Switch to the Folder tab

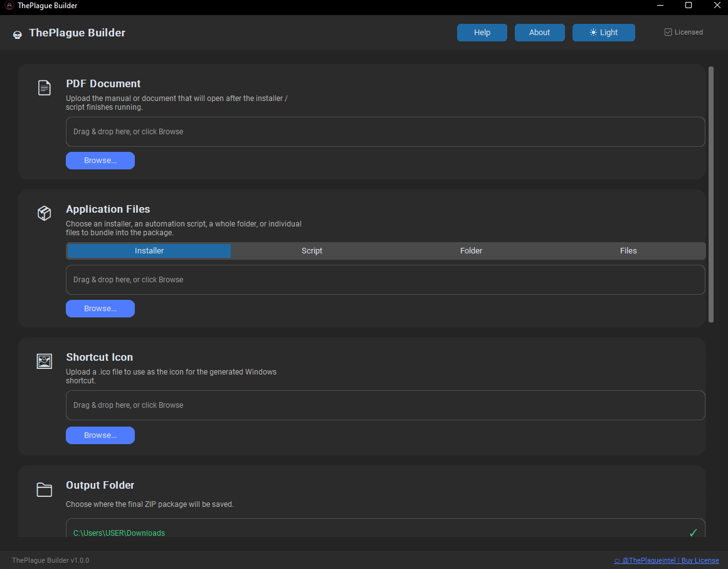click(x=472, y=251)
